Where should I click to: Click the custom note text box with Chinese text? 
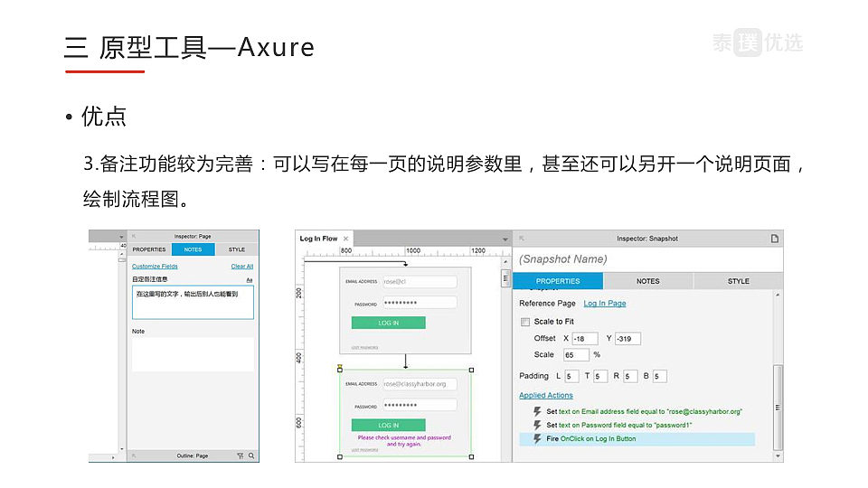coord(193,302)
